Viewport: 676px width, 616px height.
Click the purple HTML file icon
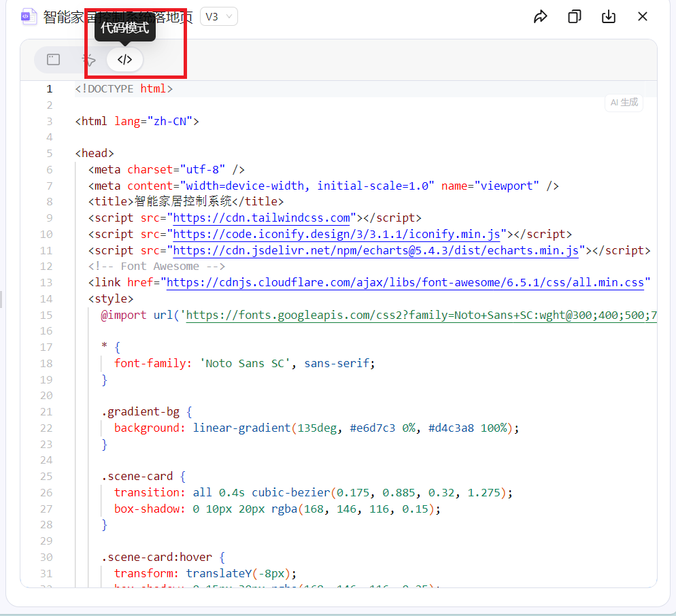[28, 17]
